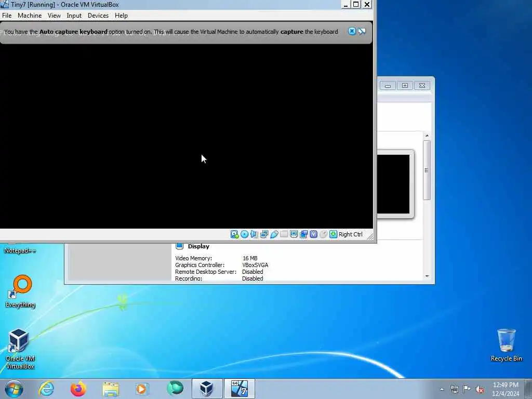The image size is (532, 399).
Task: Open the taskbar clock and date
Action: pos(506,389)
